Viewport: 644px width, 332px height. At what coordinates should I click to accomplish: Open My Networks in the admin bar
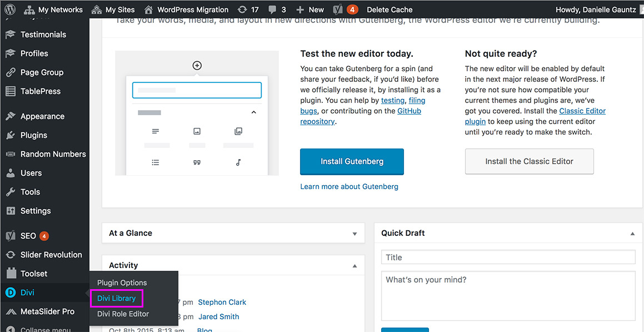tap(53, 9)
